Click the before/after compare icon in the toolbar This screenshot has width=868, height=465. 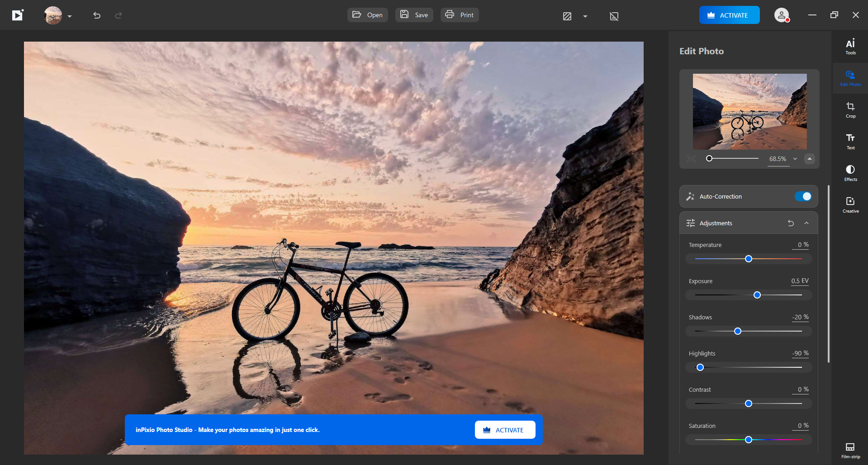pos(567,16)
